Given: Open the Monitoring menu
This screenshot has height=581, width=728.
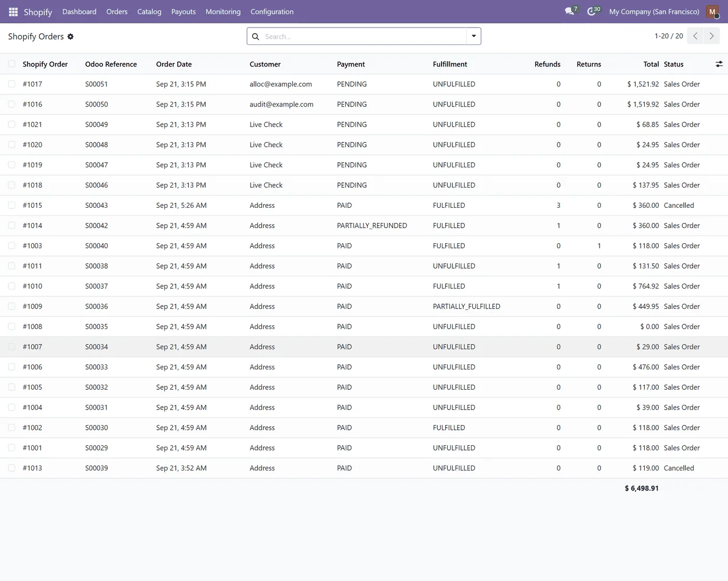Looking at the screenshot, I should (223, 11).
